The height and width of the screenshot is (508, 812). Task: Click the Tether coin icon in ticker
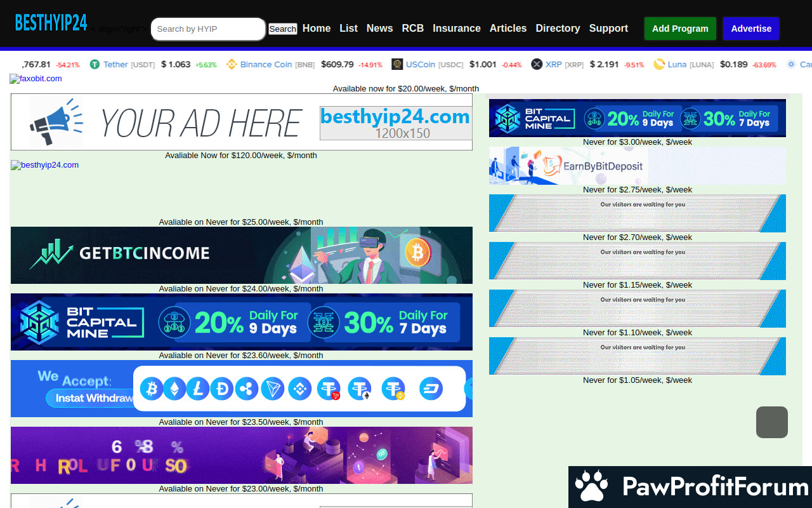95,64
